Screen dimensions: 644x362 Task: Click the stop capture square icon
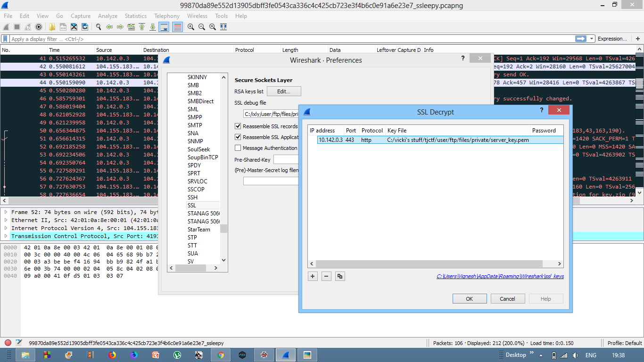click(x=17, y=27)
